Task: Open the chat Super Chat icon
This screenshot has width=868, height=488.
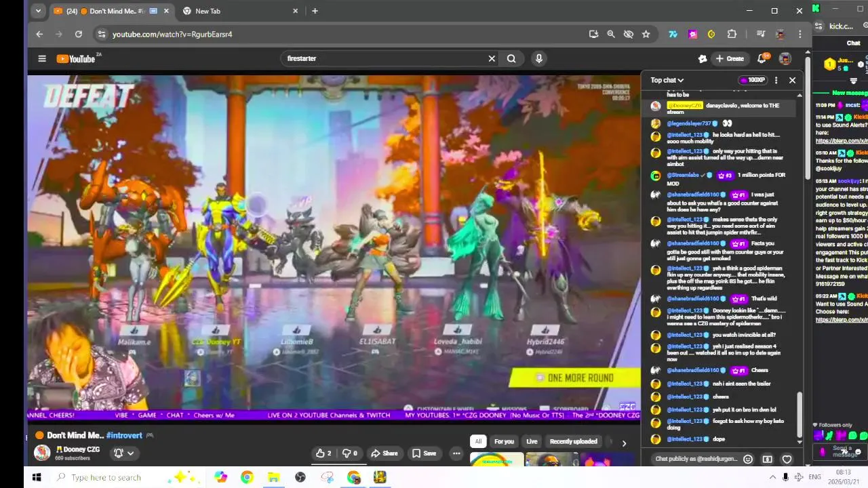Action: click(x=767, y=459)
